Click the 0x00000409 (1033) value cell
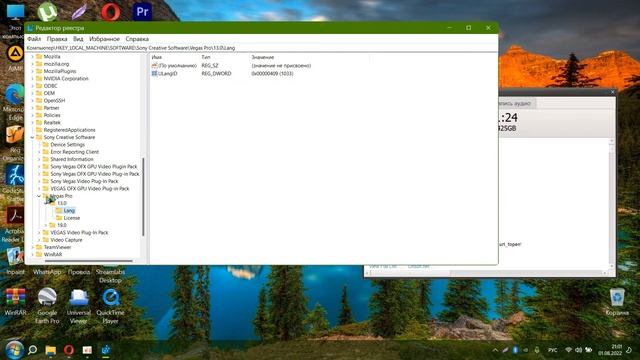 click(x=272, y=74)
